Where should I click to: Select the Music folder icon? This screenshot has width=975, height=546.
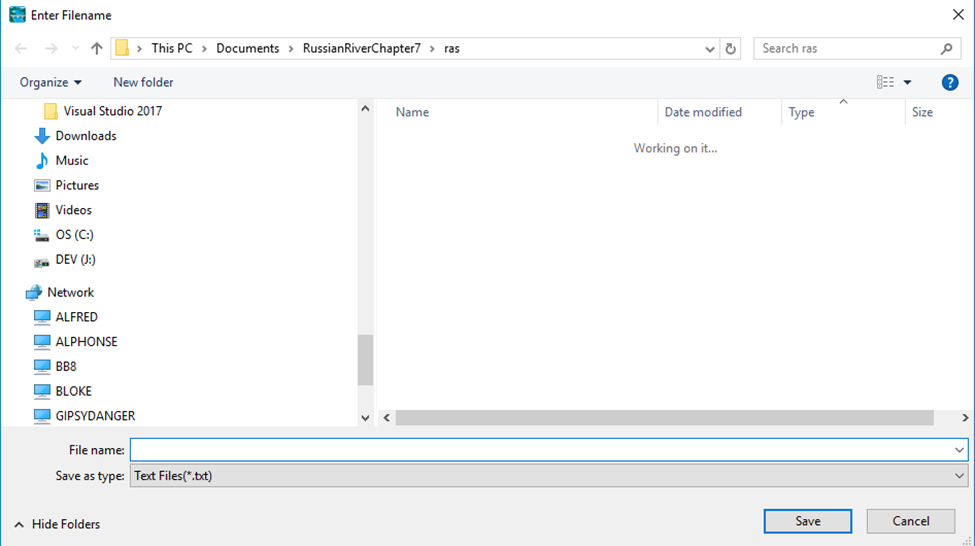click(x=42, y=161)
